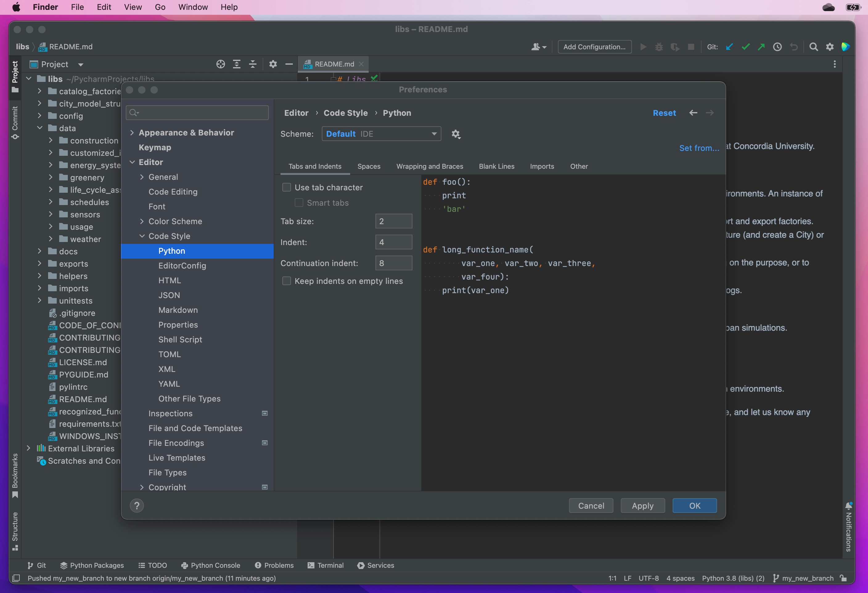868x593 pixels.
Task: Toggle the Use tab character checkbox
Action: [x=286, y=187]
